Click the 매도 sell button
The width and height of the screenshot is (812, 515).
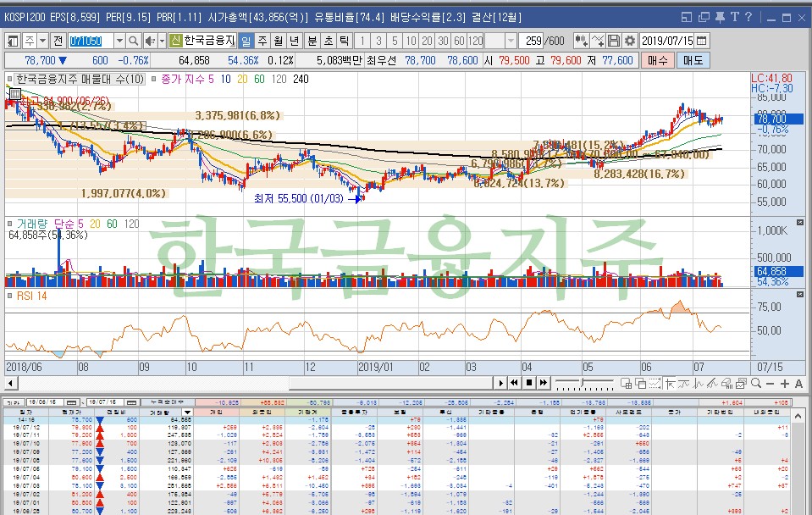click(x=693, y=60)
